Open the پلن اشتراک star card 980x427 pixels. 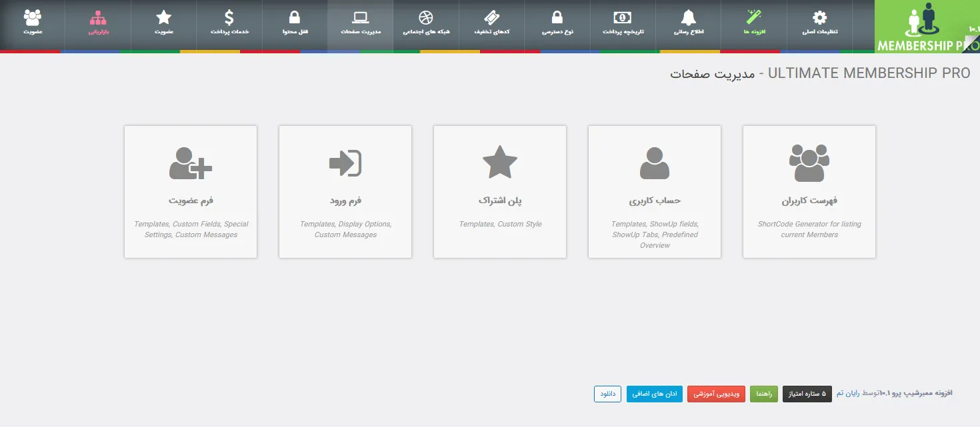(x=500, y=192)
